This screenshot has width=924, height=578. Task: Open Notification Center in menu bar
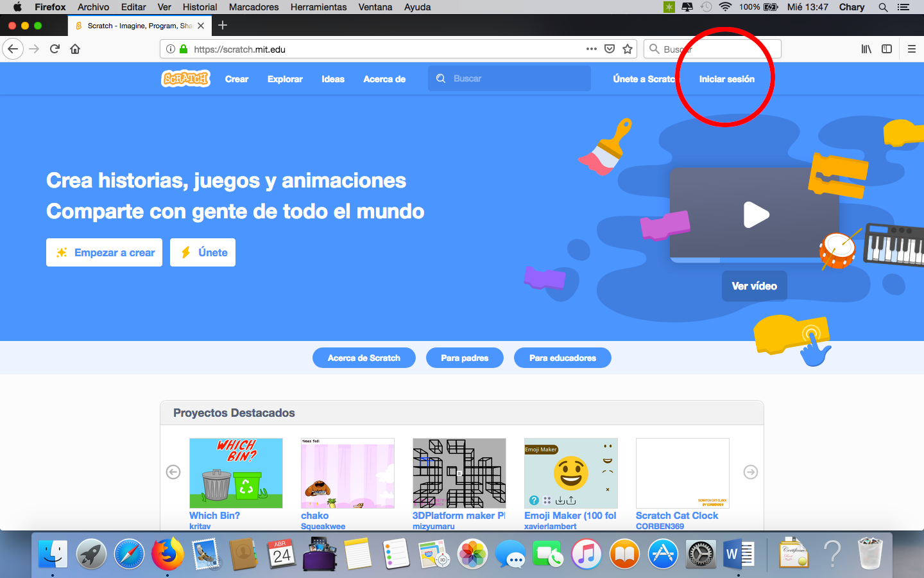(903, 7)
